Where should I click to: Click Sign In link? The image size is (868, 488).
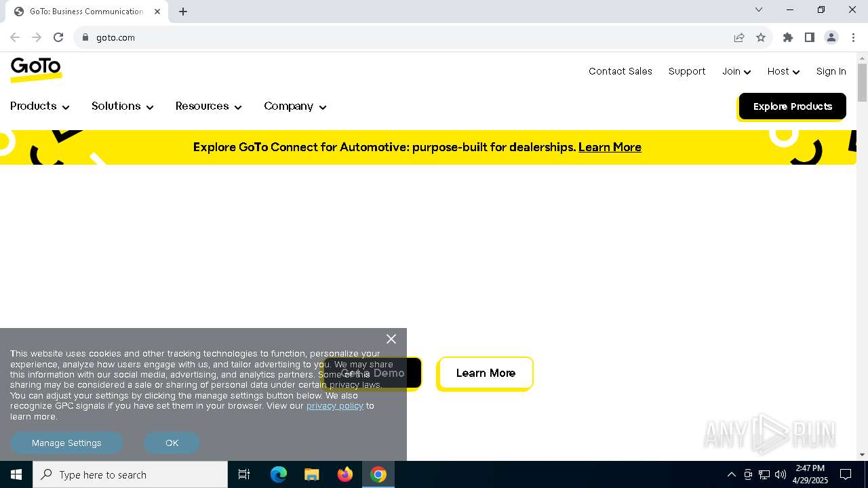point(831,71)
